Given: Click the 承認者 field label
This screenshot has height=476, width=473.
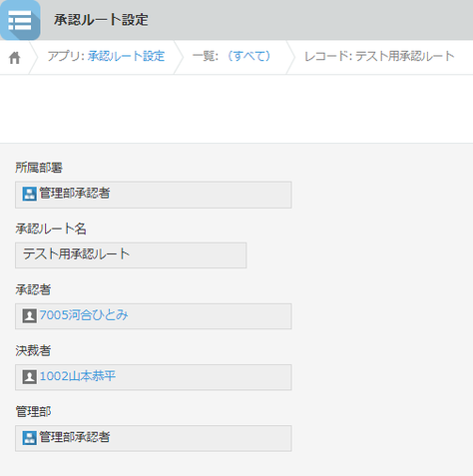Looking at the screenshot, I should (33, 289).
